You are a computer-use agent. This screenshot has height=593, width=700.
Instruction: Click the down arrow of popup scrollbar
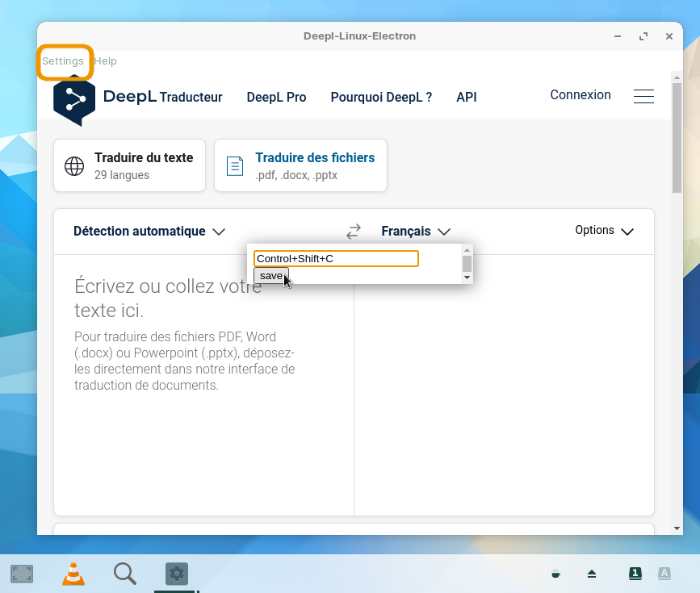[467, 278]
